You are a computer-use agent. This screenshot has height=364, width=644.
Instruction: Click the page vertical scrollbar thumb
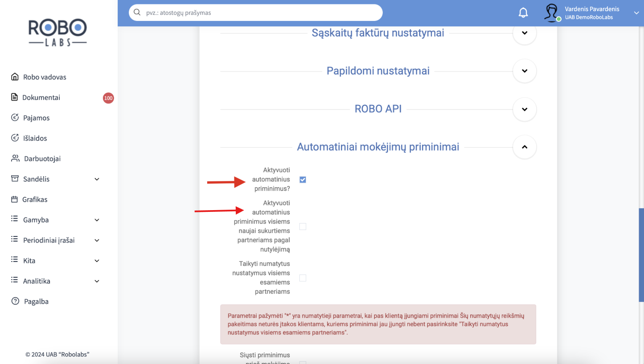tap(641, 255)
